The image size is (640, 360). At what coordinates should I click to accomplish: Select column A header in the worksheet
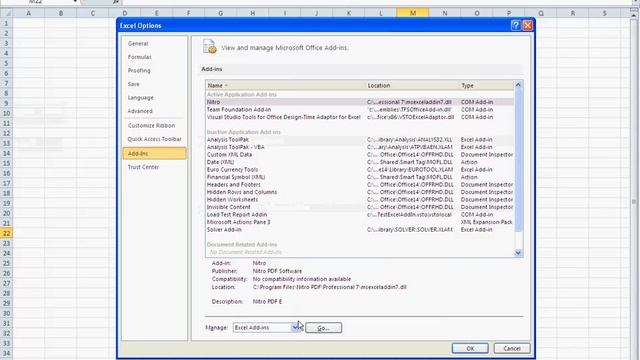29,13
